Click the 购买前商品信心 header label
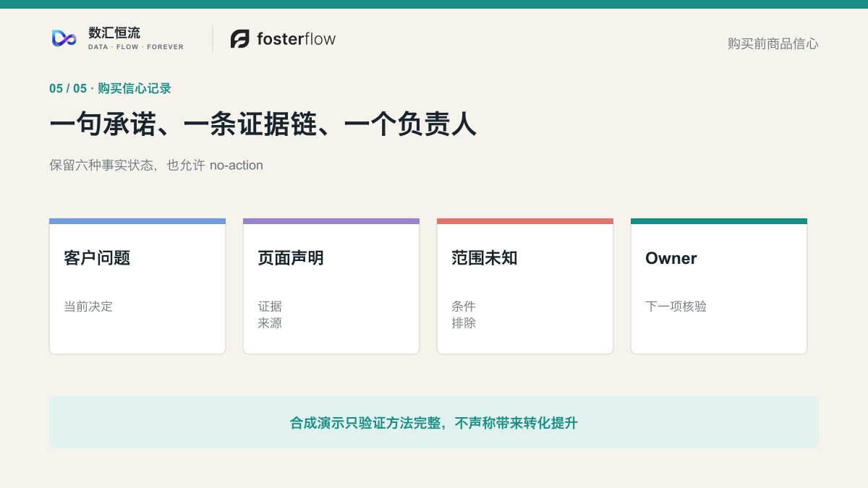Viewport: 868px width, 488px height. point(773,43)
